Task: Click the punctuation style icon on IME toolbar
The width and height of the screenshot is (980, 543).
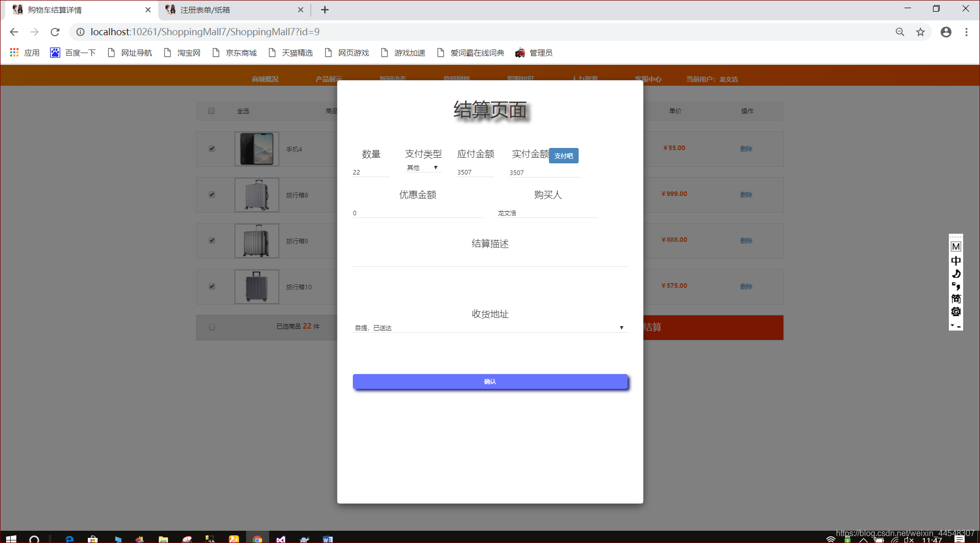Action: [955, 286]
